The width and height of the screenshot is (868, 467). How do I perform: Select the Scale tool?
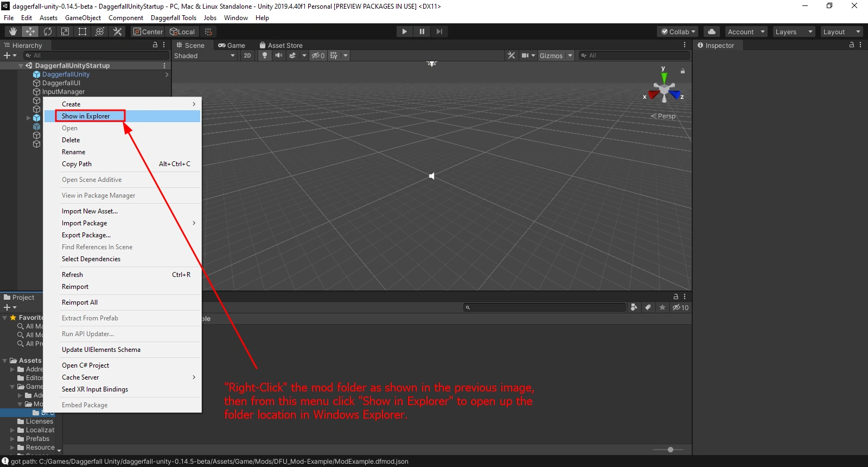tap(65, 31)
